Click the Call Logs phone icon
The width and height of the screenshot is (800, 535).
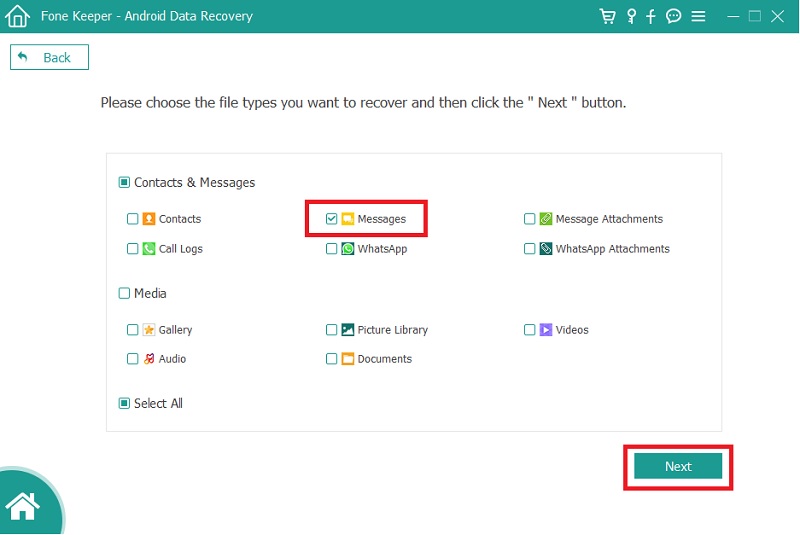149,249
